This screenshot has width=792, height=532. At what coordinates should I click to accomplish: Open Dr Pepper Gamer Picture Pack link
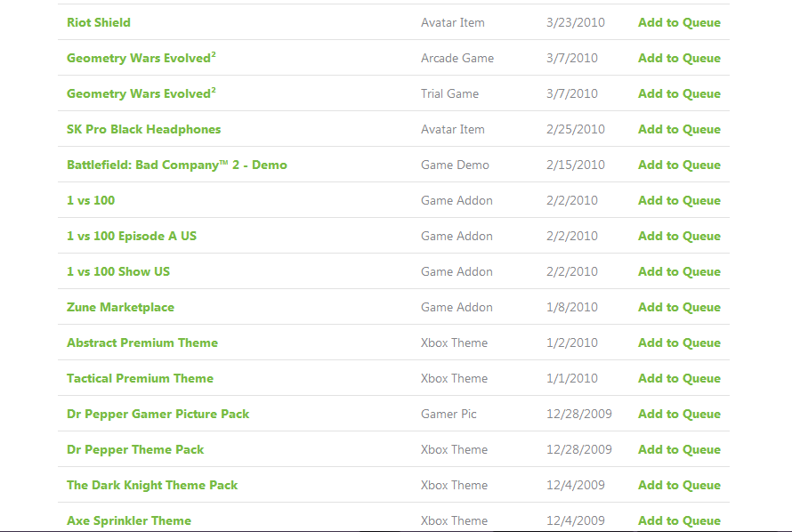pyautogui.click(x=158, y=415)
